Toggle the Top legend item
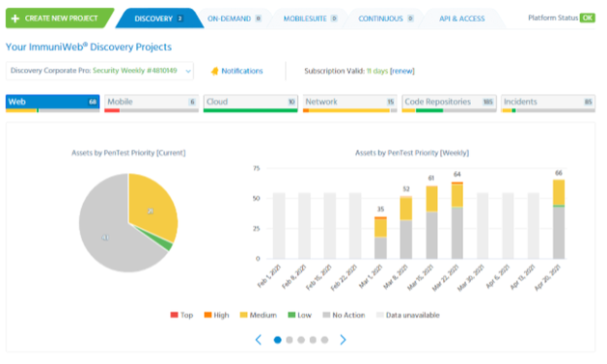The width and height of the screenshot is (607, 364). (x=182, y=315)
